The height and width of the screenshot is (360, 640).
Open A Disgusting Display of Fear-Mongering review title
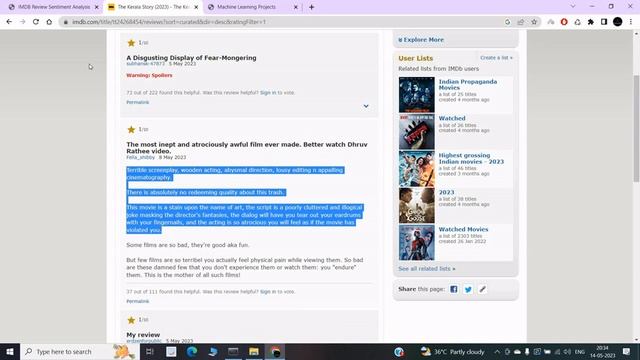click(191, 58)
